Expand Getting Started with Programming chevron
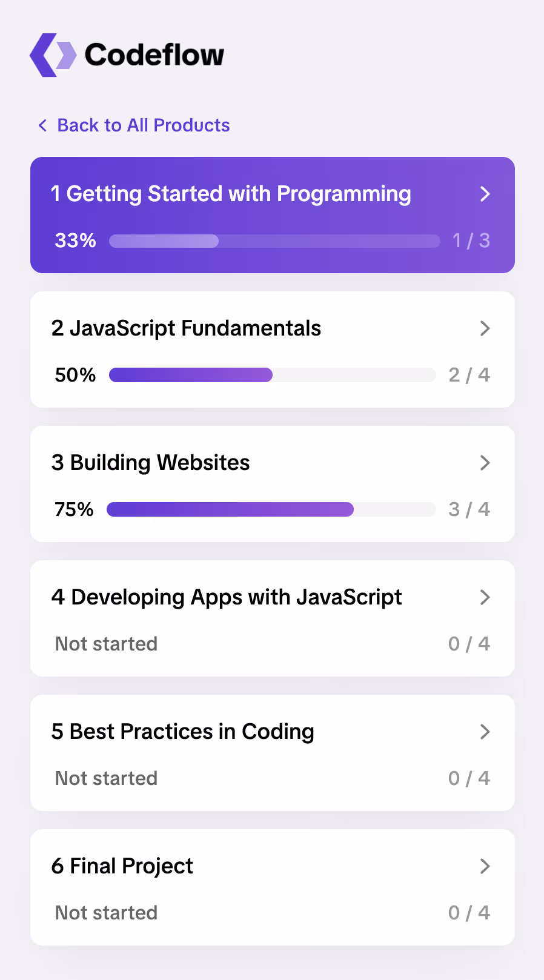This screenshot has height=980, width=544. coord(485,194)
